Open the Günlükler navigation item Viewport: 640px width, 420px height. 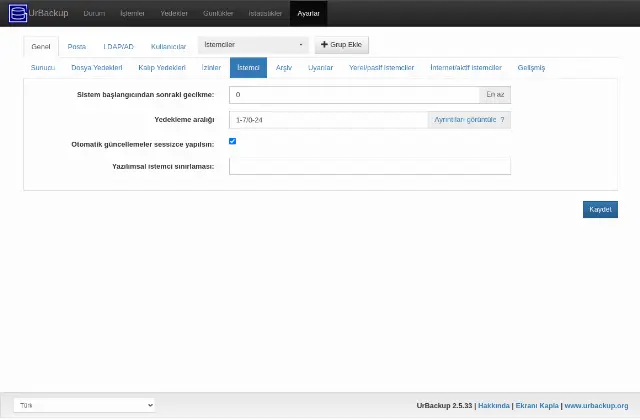[218, 13]
